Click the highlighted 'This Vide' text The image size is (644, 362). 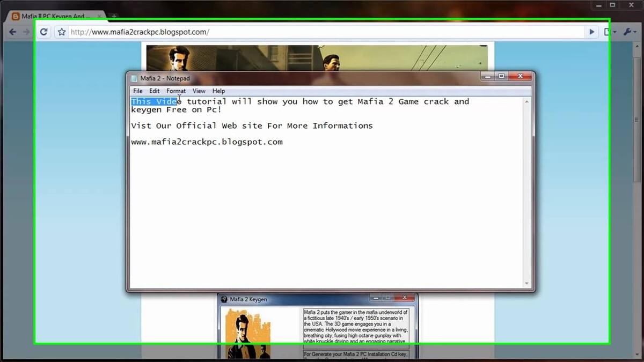pos(154,101)
